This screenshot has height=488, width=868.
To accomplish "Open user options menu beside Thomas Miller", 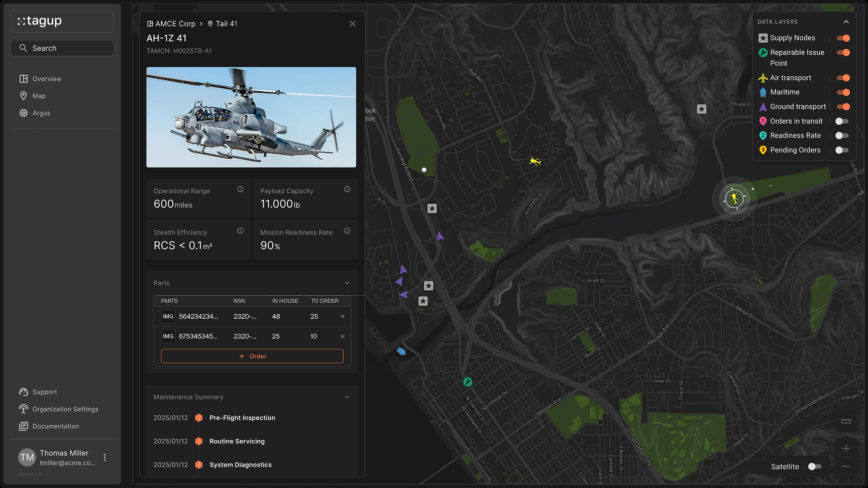I will (x=104, y=457).
